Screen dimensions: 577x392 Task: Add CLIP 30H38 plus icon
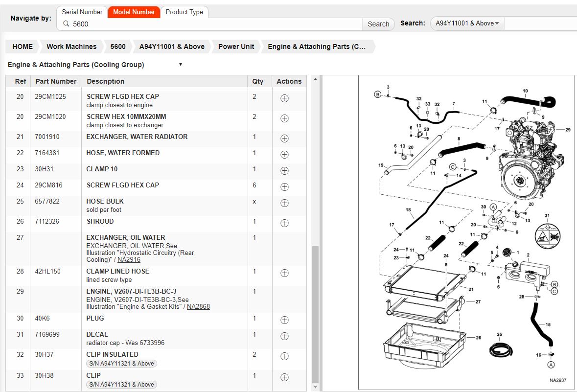pyautogui.click(x=284, y=377)
